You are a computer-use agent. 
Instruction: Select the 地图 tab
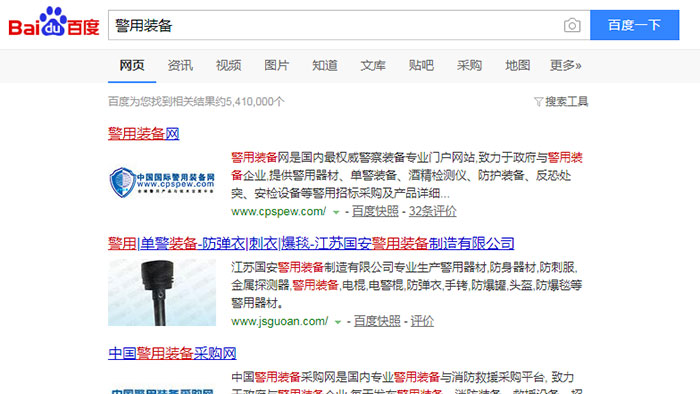pyautogui.click(x=517, y=66)
